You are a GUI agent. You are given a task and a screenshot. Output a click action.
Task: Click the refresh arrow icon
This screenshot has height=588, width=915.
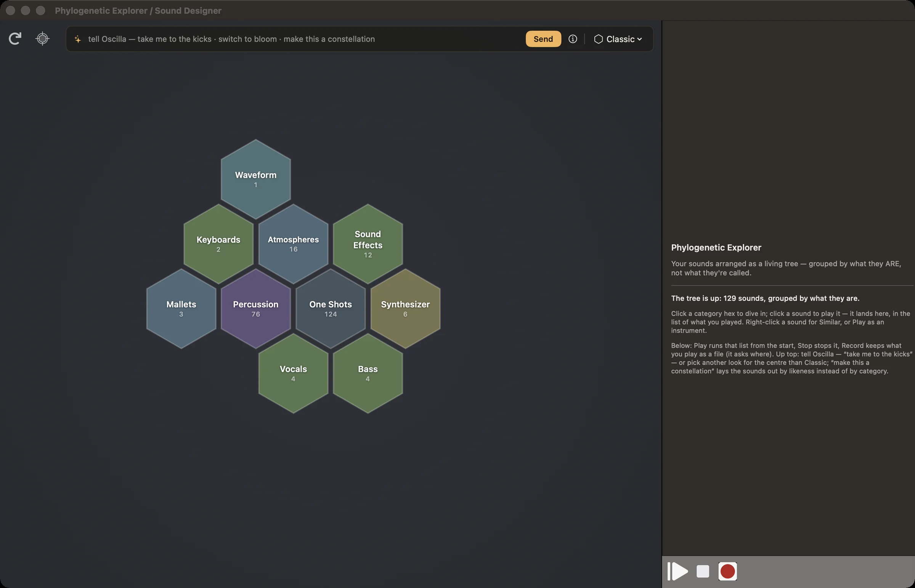click(x=15, y=38)
